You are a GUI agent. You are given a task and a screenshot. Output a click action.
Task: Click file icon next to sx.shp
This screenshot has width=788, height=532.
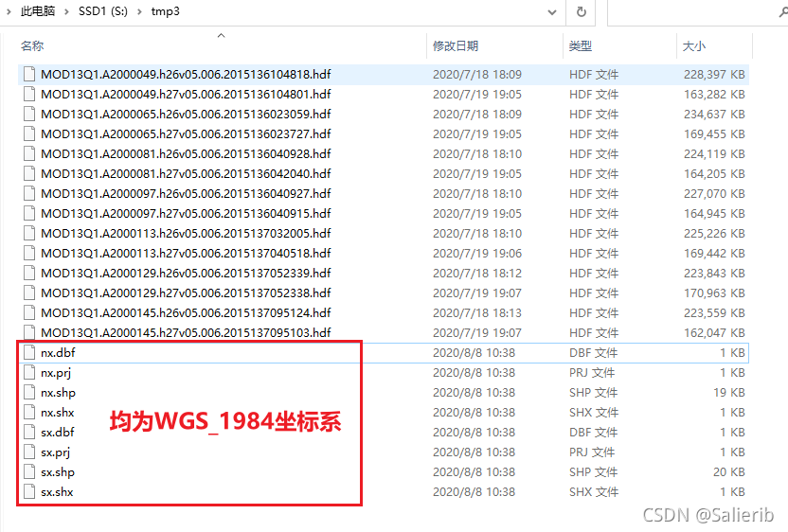click(29, 471)
